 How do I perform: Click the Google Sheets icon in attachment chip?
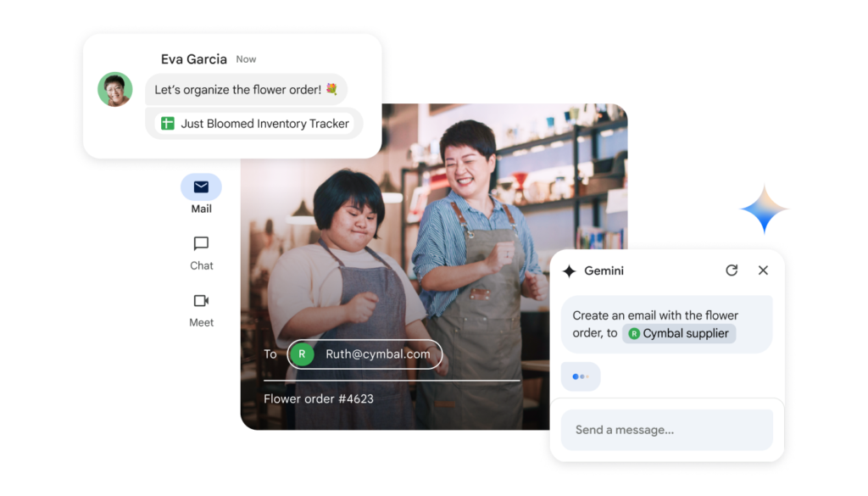tap(167, 124)
